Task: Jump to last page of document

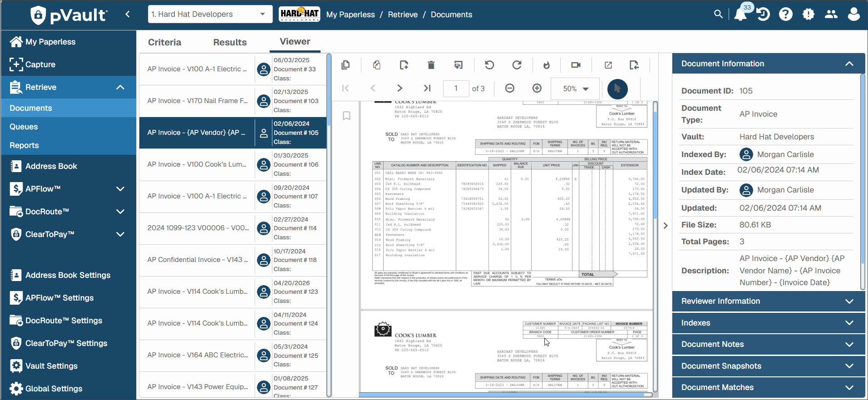Action: coord(427,88)
